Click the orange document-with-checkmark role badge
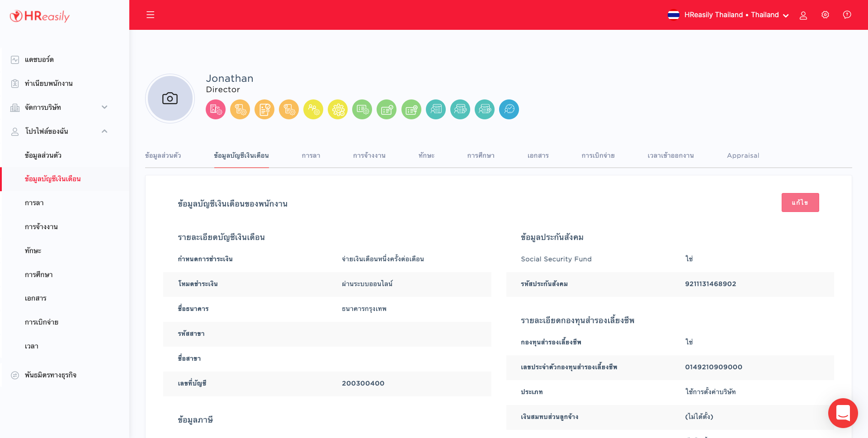 pyautogui.click(x=264, y=109)
